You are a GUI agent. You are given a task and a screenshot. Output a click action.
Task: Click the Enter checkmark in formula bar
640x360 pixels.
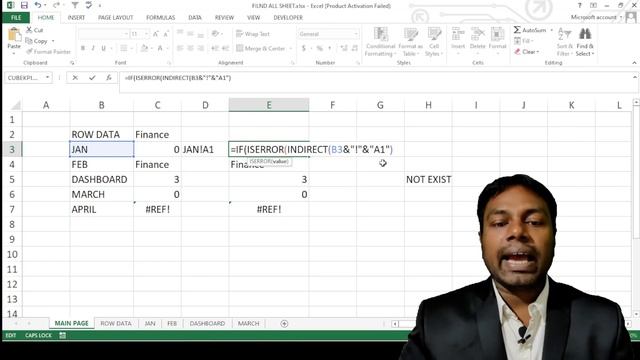92,78
